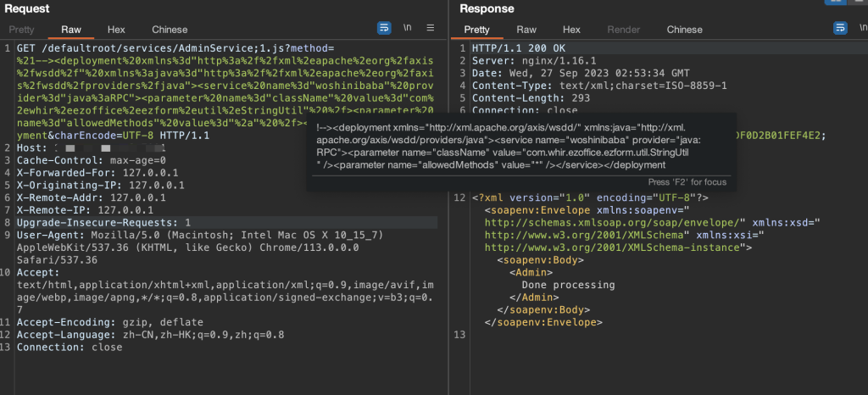The height and width of the screenshot is (395, 868).
Task: Toggle non-printable \n characters in Request panel
Action: pos(408,28)
